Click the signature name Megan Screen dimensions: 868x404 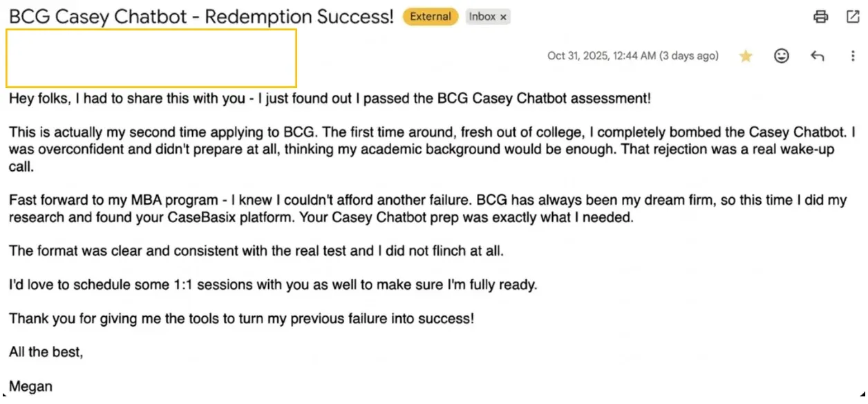(30, 386)
